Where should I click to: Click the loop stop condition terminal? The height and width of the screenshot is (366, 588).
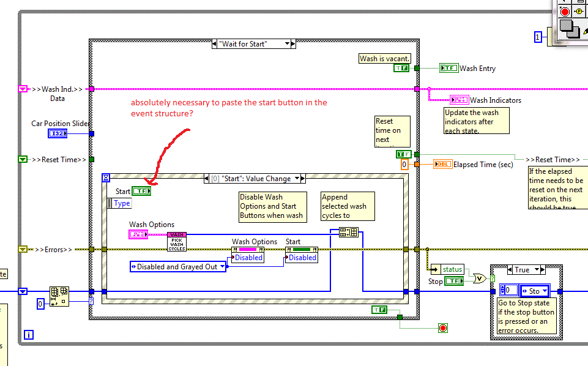click(x=443, y=328)
